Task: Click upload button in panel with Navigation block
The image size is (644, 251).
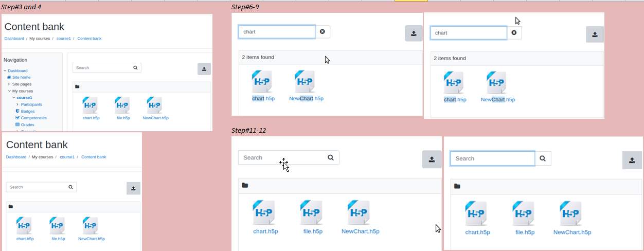Action: click(x=204, y=69)
